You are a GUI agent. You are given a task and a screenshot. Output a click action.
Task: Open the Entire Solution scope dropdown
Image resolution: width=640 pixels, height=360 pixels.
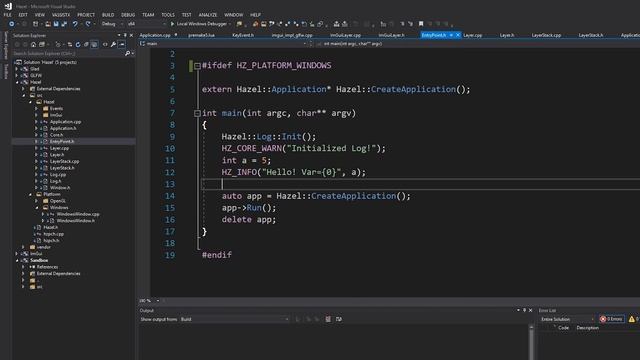tap(567, 319)
